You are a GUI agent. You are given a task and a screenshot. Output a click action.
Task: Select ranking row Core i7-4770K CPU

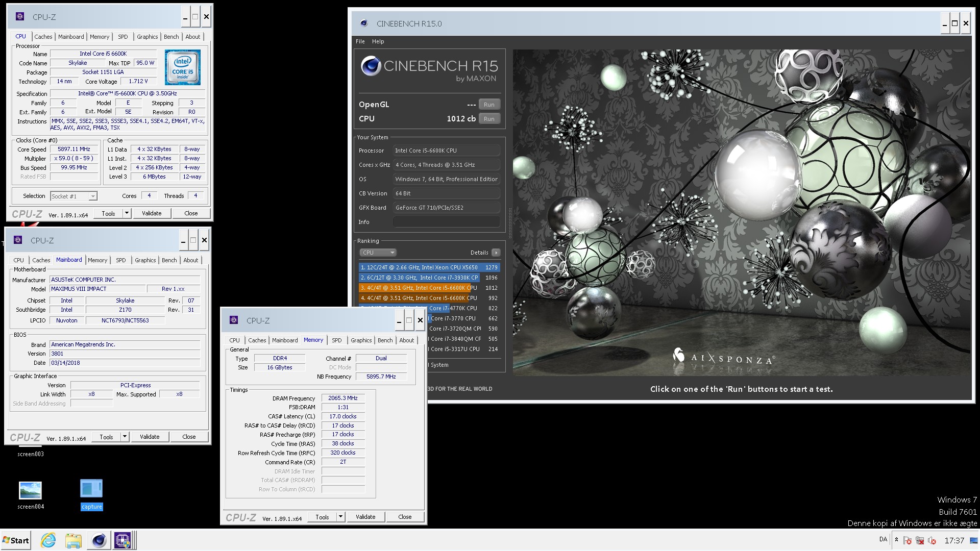[x=463, y=308]
